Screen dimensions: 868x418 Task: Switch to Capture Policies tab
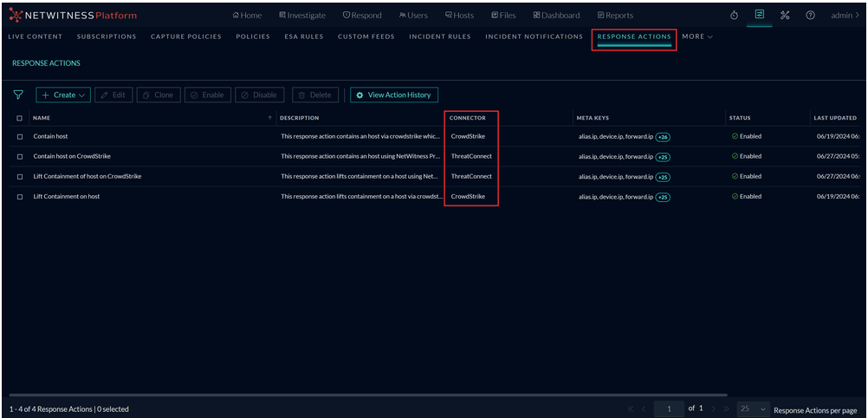(186, 36)
